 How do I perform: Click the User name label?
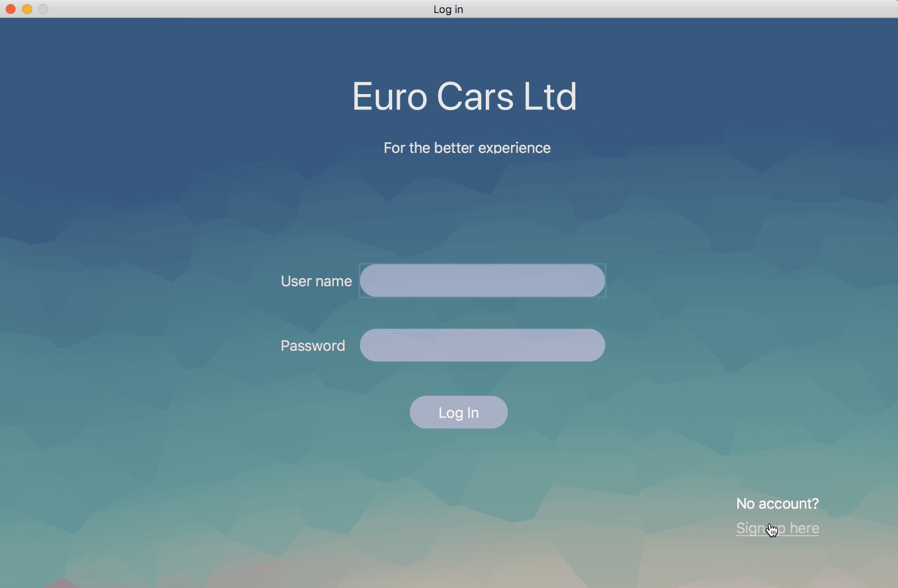316,281
